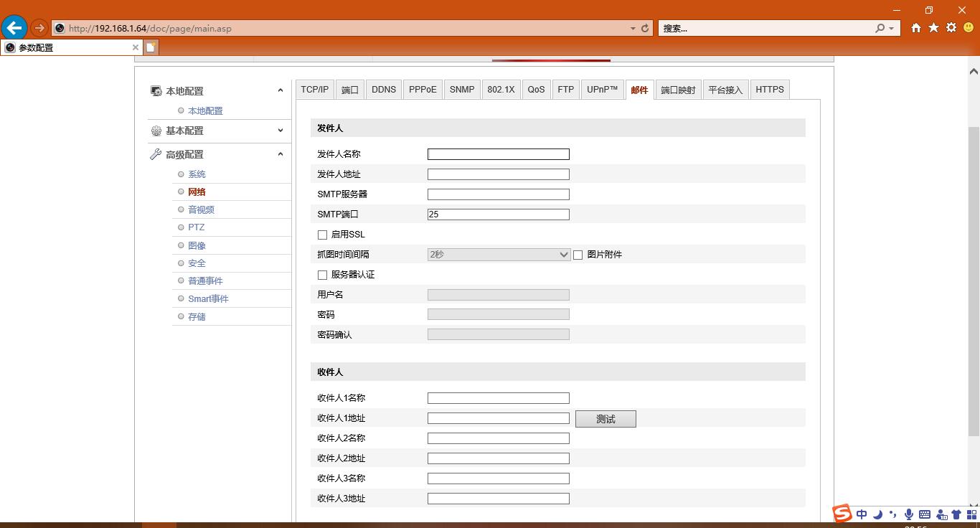
Task: Open the 图像 settings link
Action: 197,245
